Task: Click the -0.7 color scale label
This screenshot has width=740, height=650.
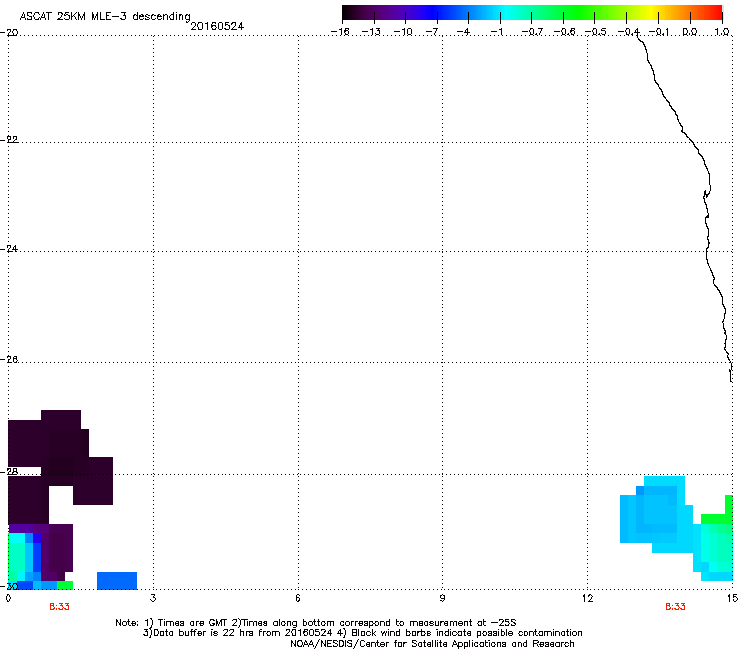Action: click(532, 32)
